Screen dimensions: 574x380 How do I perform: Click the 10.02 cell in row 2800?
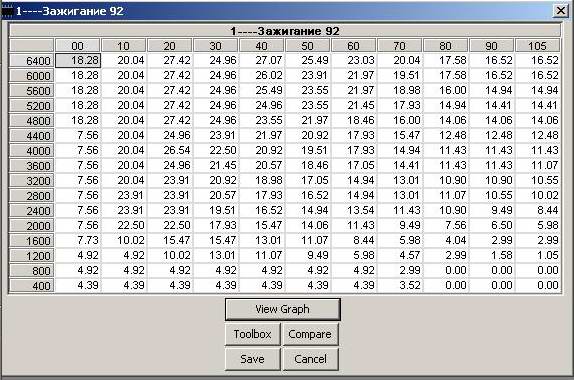pos(537,195)
